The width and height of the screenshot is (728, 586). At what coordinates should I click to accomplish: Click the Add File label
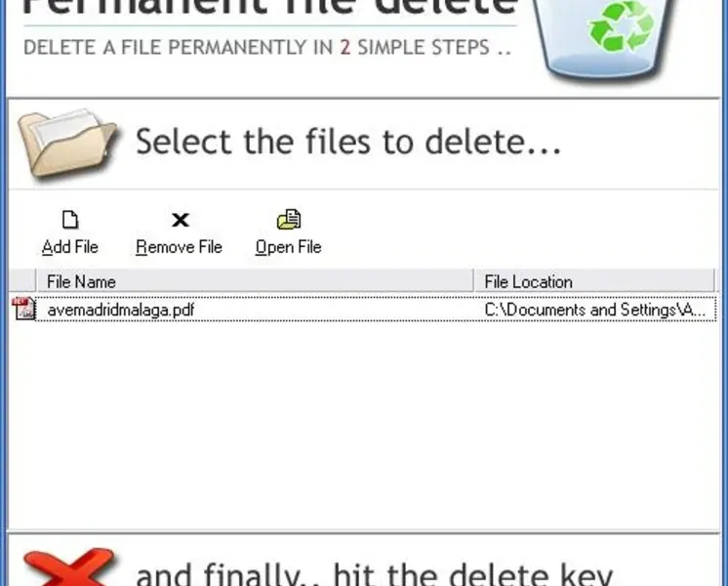pyautogui.click(x=70, y=247)
